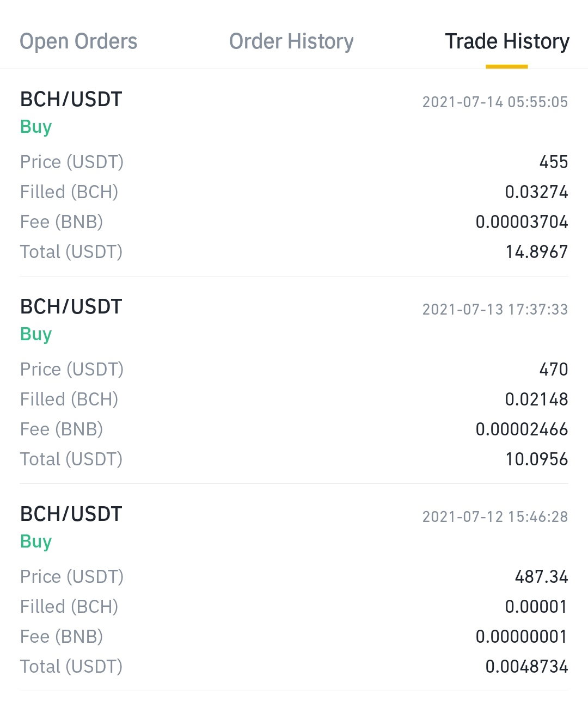Viewport: 588px width, 707px height.
Task: Click the filled amount 0.02148 BCH
Action: (x=536, y=399)
